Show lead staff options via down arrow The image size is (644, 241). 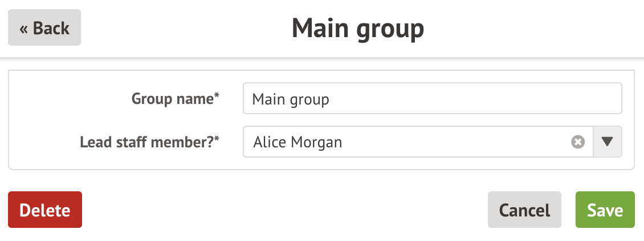[x=608, y=142]
